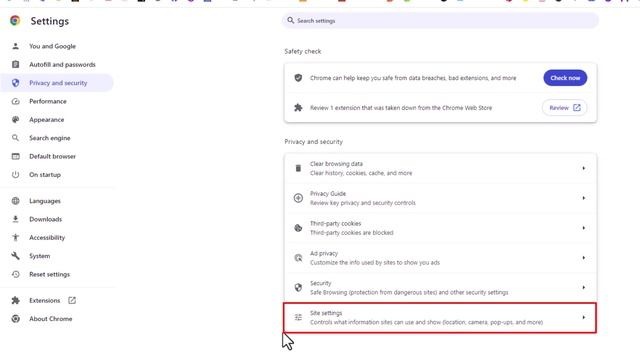Click the "Clear browsing data" title
The image size is (640, 360).
click(x=336, y=164)
